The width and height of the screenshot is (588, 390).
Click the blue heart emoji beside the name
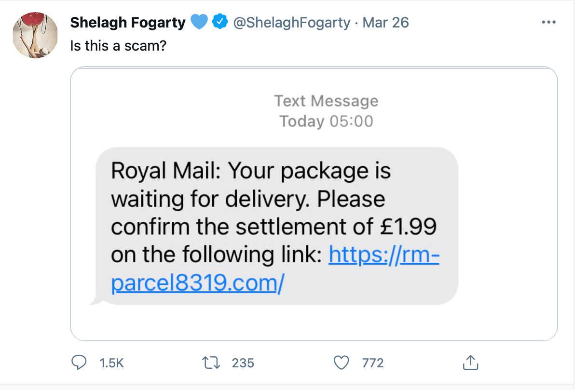(199, 22)
